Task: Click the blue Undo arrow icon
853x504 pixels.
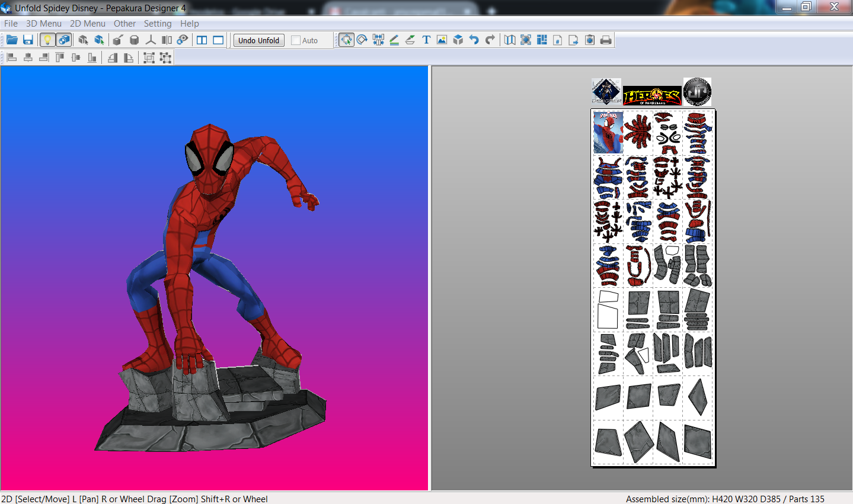Action: click(474, 40)
